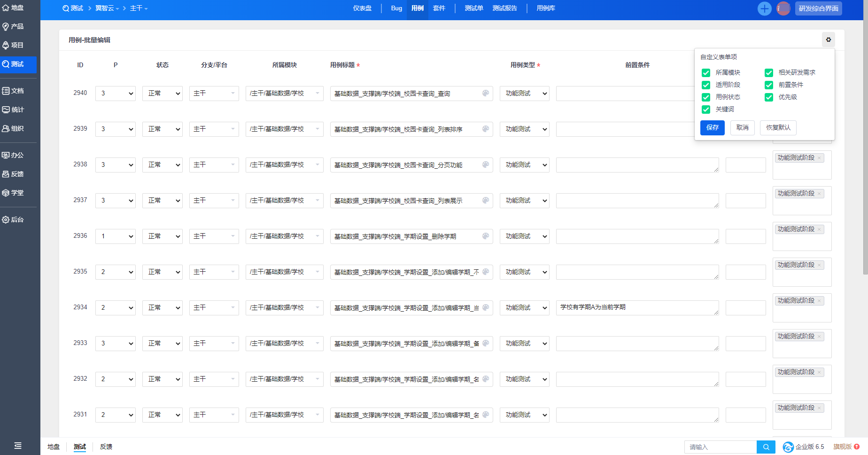Switch to the 测试单 tab
This screenshot has height=455, width=868.
474,8
